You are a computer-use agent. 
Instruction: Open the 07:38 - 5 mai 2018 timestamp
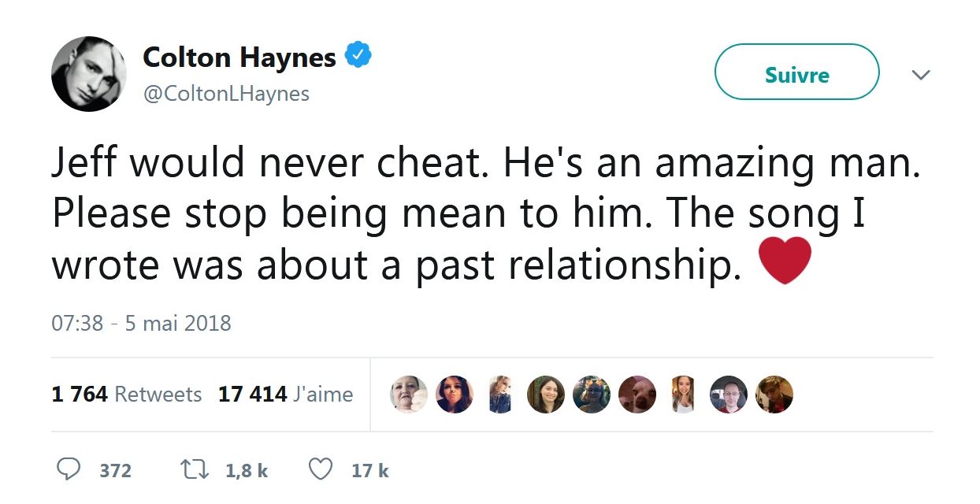[x=142, y=323]
